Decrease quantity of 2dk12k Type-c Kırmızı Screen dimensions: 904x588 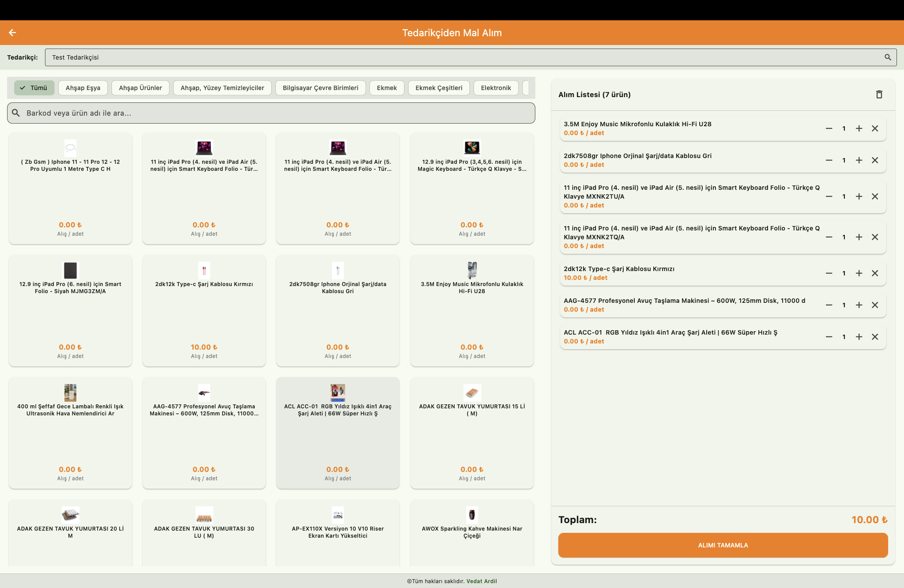[x=829, y=273]
